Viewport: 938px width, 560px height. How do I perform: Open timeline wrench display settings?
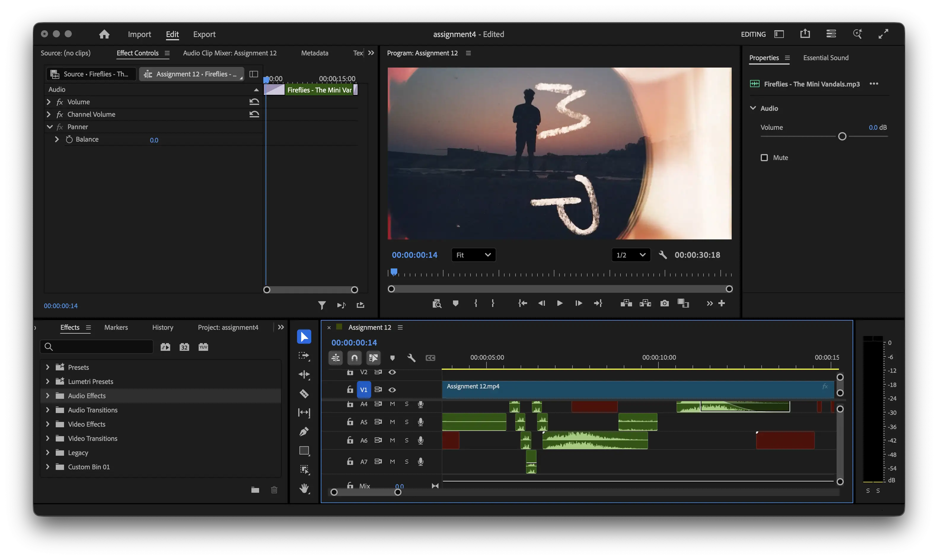point(411,358)
